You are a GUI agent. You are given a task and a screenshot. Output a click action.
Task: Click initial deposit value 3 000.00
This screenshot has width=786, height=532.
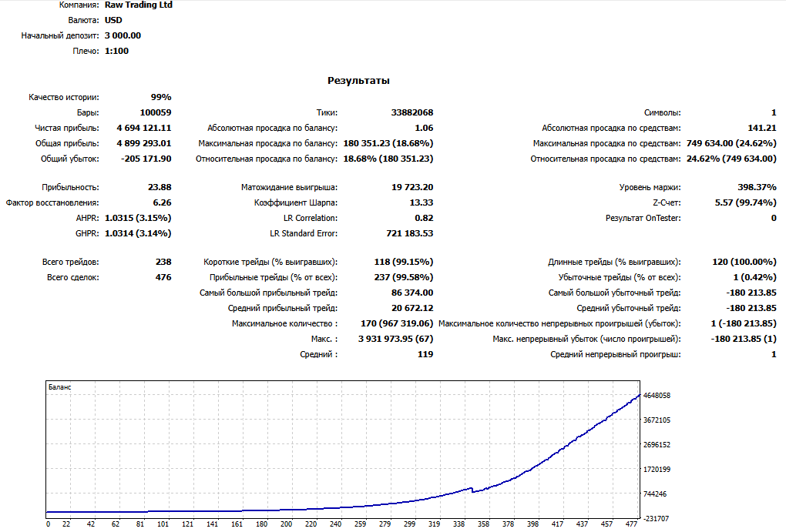[123, 35]
